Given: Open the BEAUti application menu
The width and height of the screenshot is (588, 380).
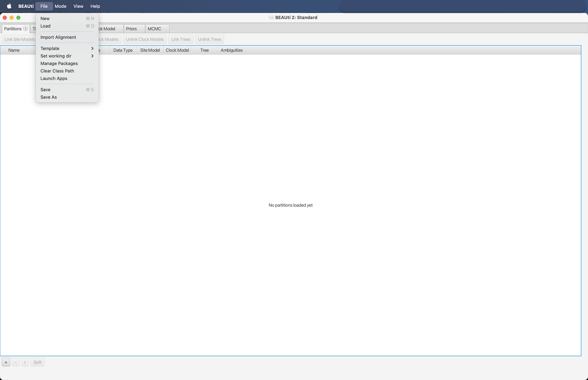Looking at the screenshot, I should click(x=26, y=6).
